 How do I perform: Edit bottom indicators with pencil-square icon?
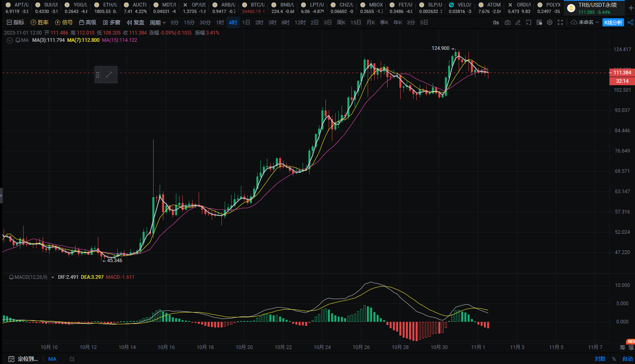[x=72, y=359]
